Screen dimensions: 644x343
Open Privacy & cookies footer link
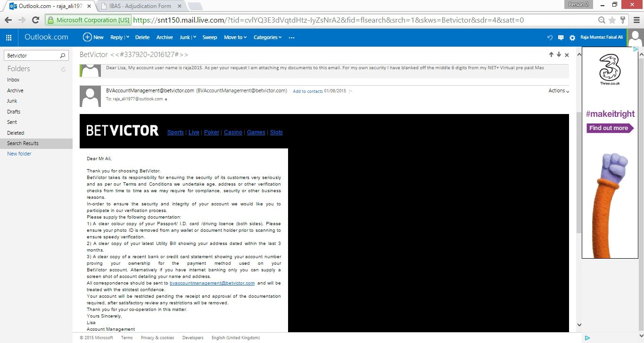pyautogui.click(x=157, y=338)
